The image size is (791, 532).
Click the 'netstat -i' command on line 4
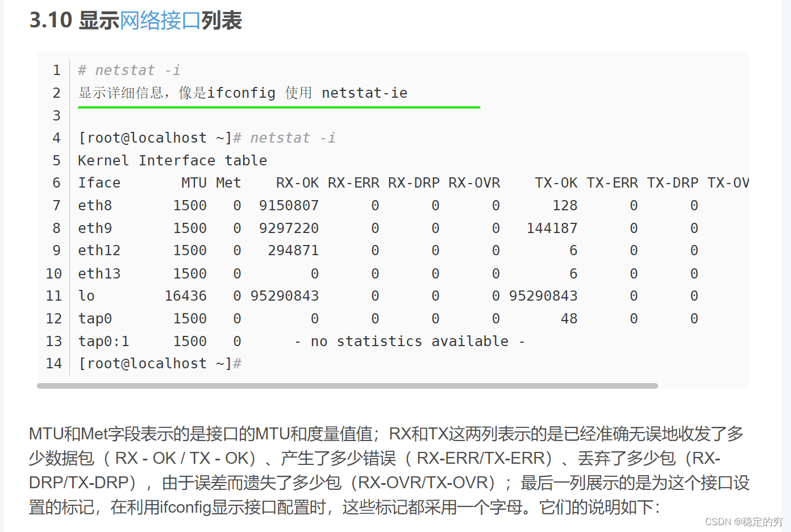point(293,138)
